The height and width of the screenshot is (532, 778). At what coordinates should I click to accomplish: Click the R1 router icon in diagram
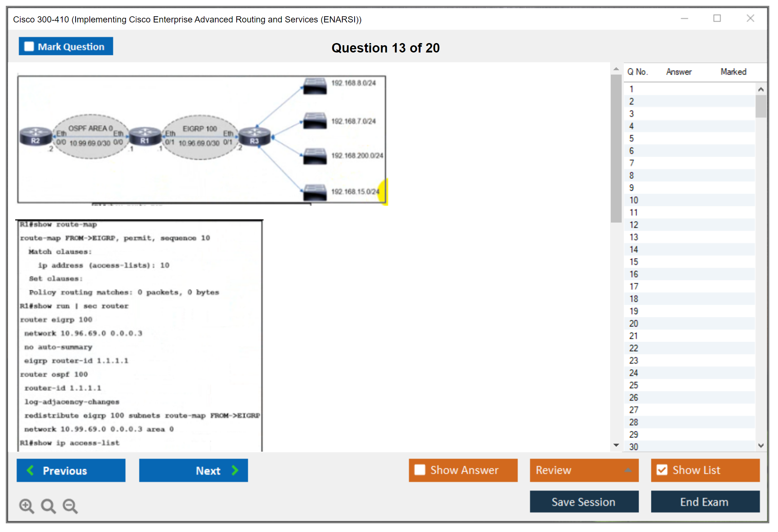click(x=145, y=137)
